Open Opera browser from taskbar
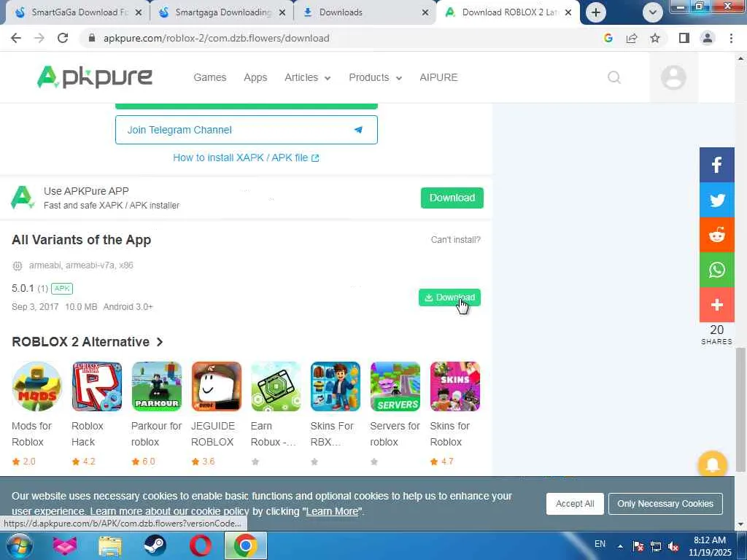This screenshot has width=747, height=560. coord(200,545)
